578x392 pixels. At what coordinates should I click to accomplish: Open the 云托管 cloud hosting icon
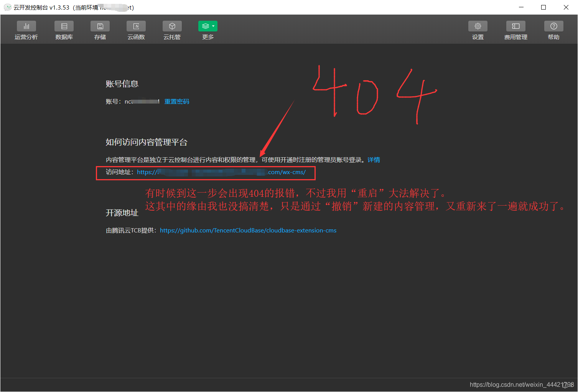(172, 26)
